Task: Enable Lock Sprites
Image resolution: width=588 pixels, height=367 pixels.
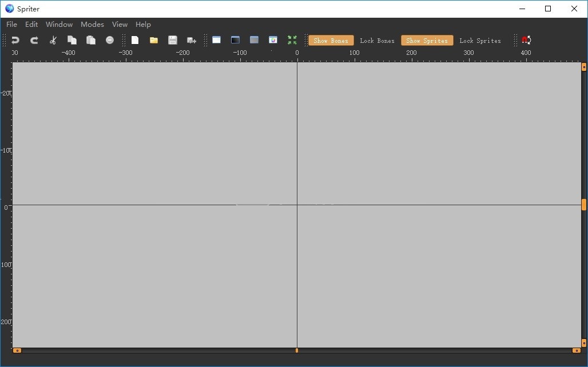Action: pos(480,41)
